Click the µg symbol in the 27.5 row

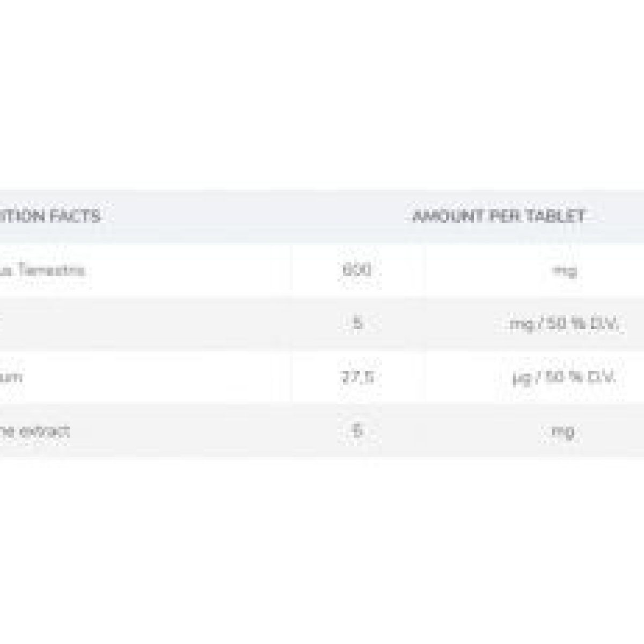(x=521, y=378)
